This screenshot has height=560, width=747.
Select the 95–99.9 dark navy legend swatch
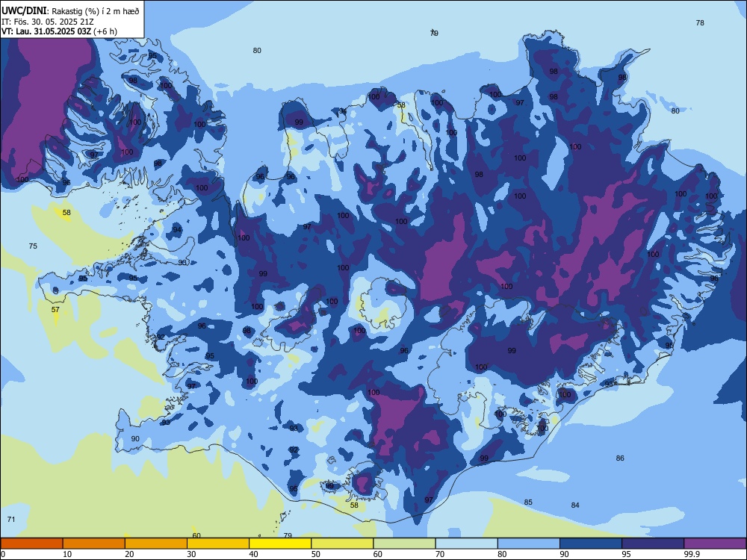point(653,544)
